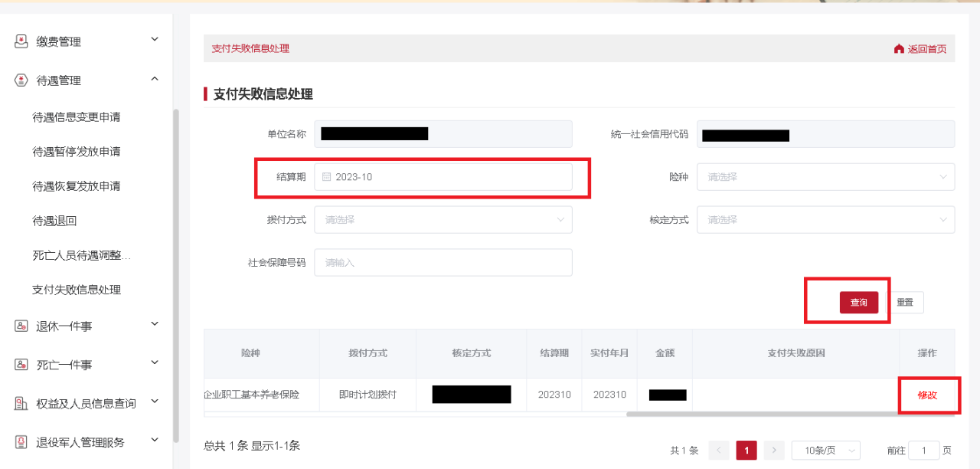Open 支付失败信息处理 in the sidebar
The image size is (980, 469).
click(x=77, y=290)
